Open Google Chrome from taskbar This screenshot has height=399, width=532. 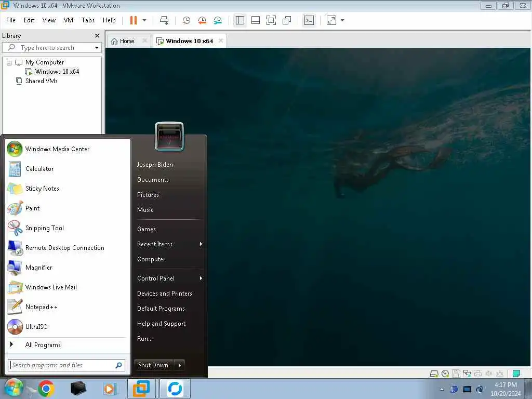pyautogui.click(x=46, y=389)
